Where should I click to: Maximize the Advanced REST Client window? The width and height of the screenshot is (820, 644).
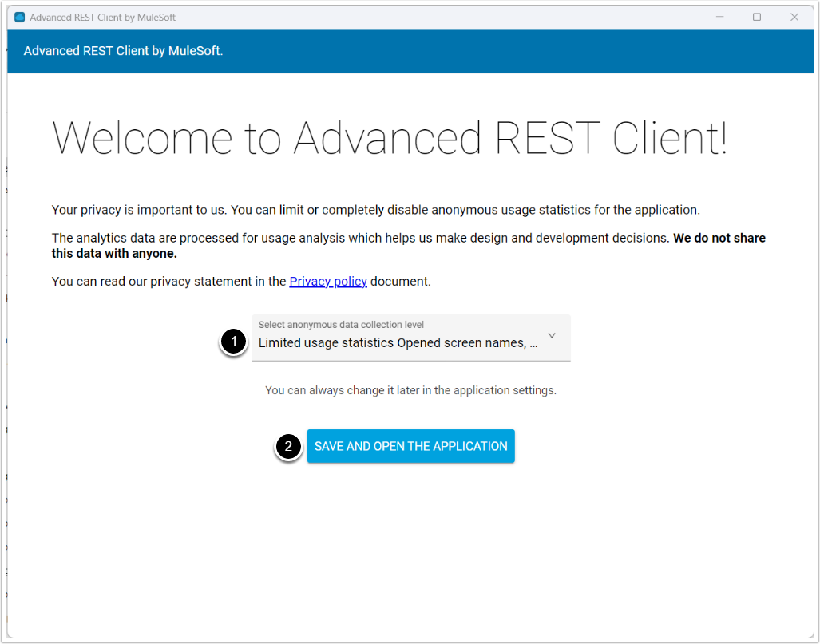(757, 18)
